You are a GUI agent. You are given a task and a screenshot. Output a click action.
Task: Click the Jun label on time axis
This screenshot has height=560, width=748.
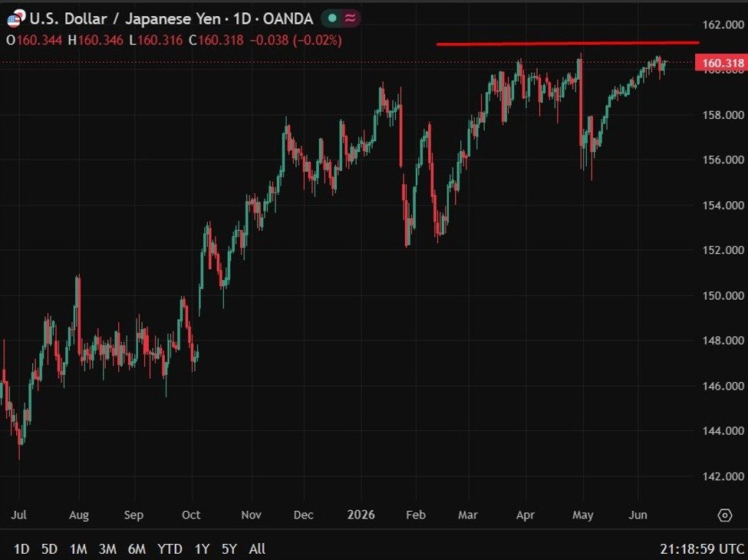point(638,516)
